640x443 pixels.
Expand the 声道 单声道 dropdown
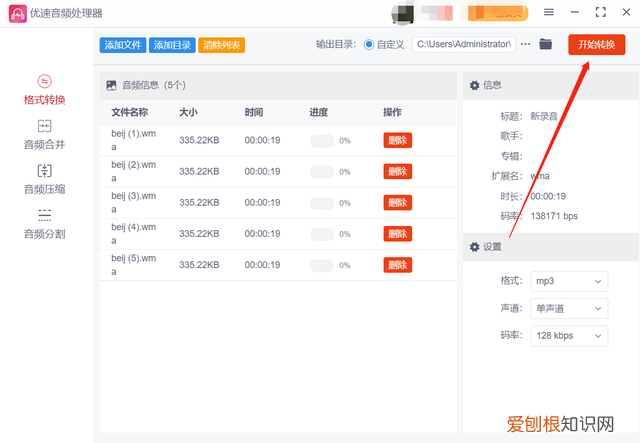569,309
